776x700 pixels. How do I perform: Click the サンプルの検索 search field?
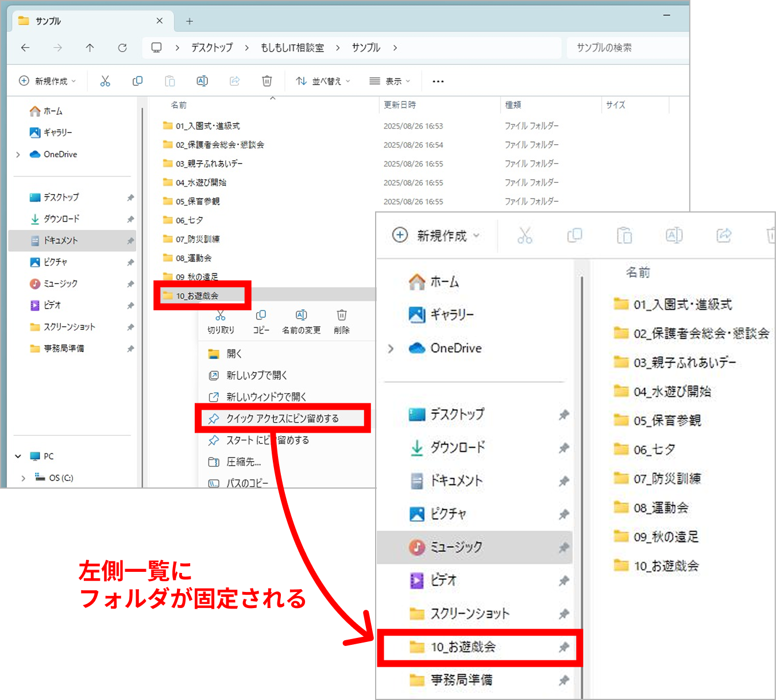tap(626, 48)
